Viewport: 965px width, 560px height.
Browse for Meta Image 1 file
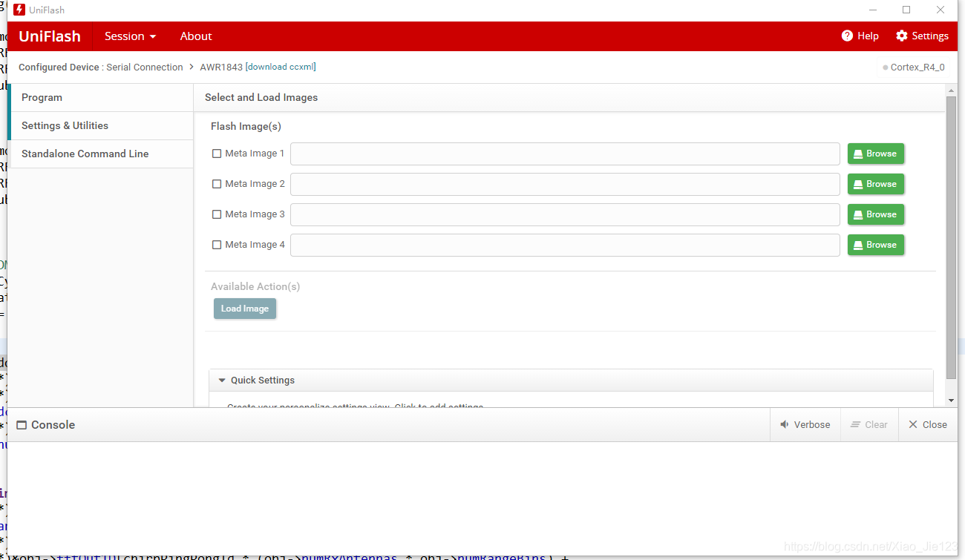(876, 154)
